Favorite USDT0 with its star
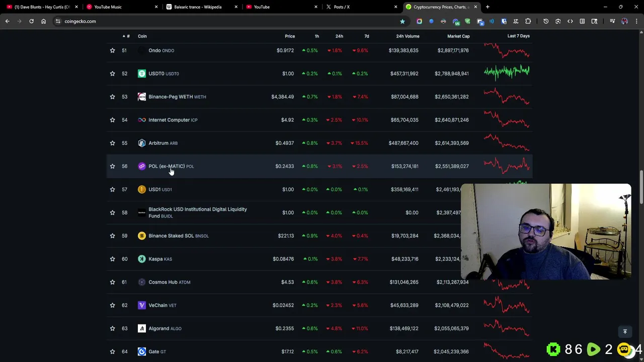644x362 pixels. click(112, 73)
